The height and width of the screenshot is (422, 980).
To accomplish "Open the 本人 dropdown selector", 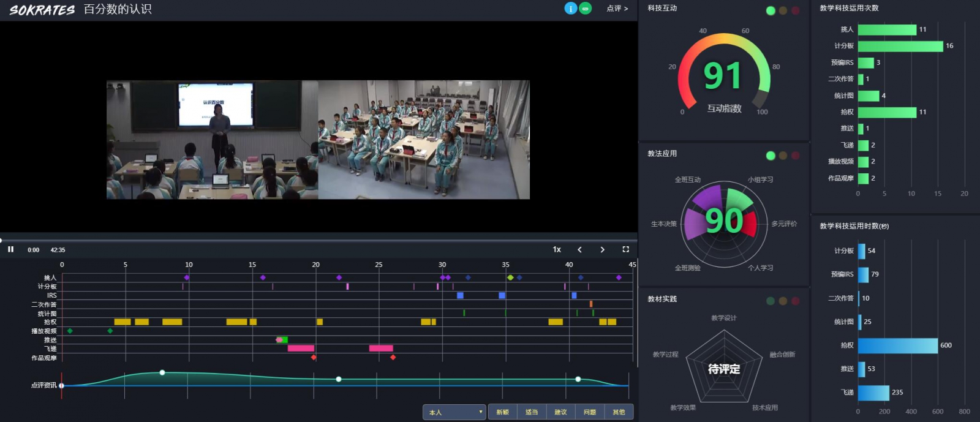I will pos(454,412).
